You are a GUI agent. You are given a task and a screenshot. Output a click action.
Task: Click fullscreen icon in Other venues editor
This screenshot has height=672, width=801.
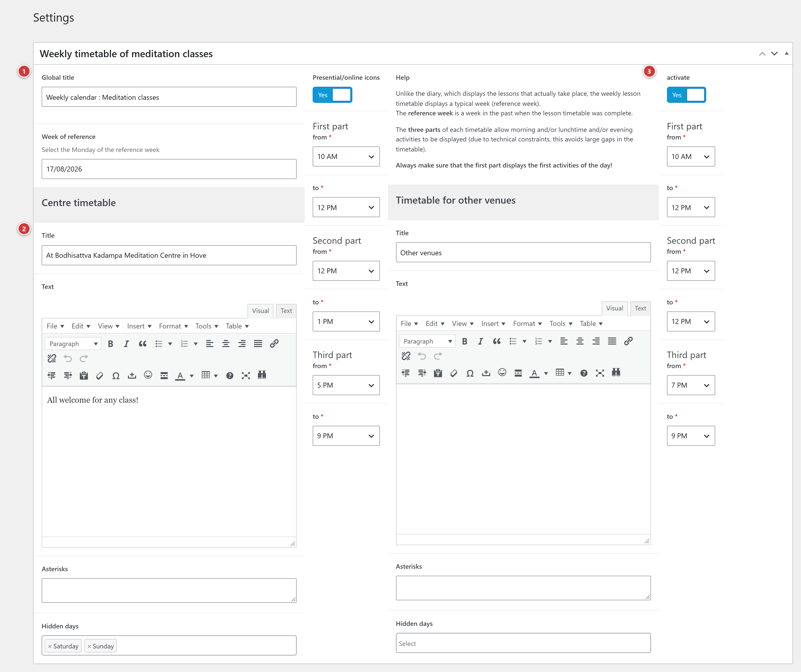[x=600, y=373]
